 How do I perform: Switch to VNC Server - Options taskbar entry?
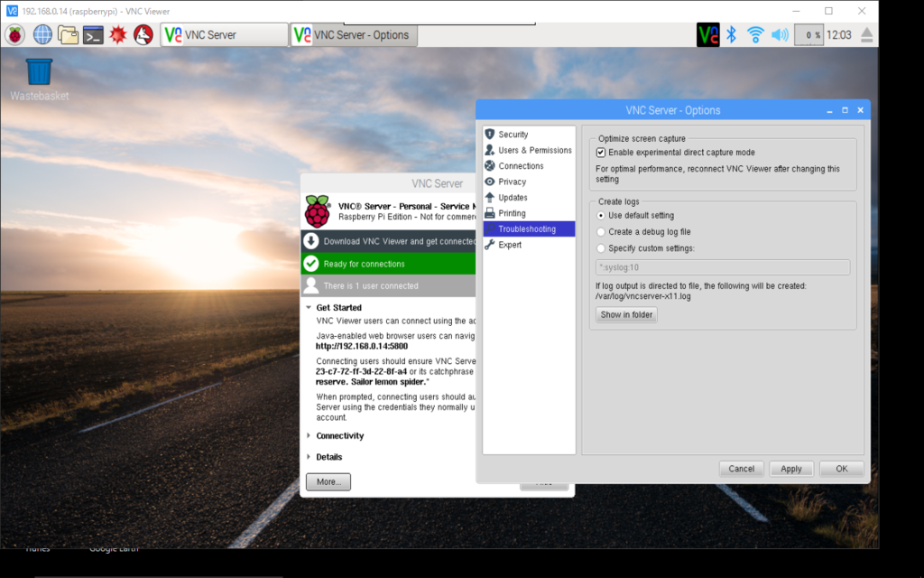click(354, 35)
